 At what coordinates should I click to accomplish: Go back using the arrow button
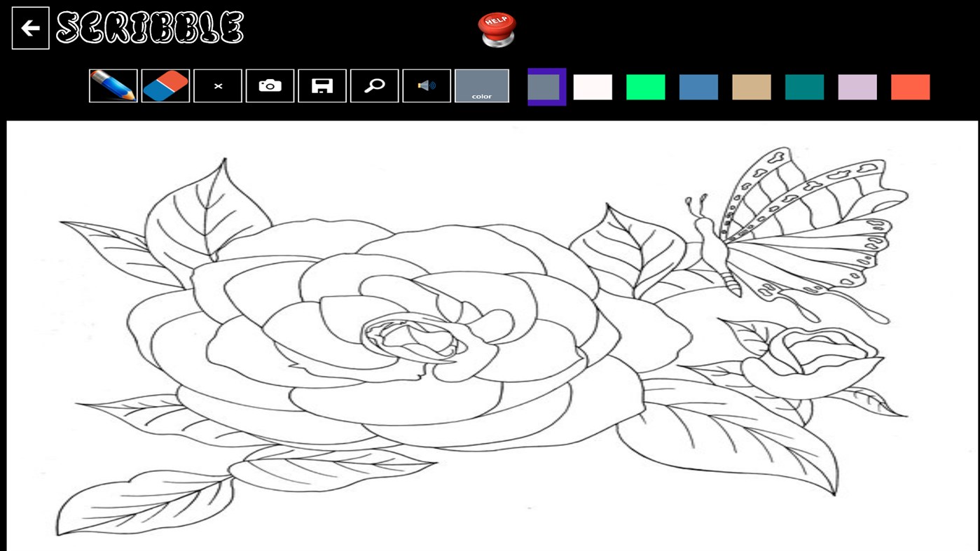29,27
